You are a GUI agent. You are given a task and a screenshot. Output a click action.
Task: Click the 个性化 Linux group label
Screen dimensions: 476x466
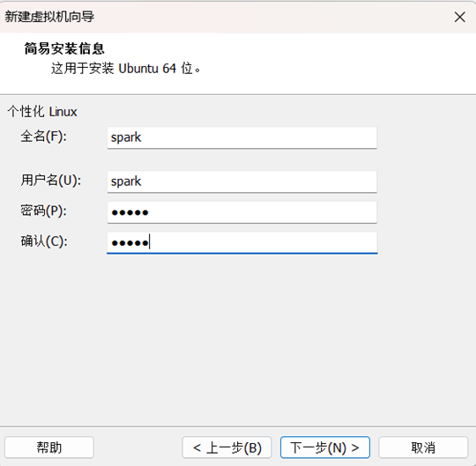[42, 112]
